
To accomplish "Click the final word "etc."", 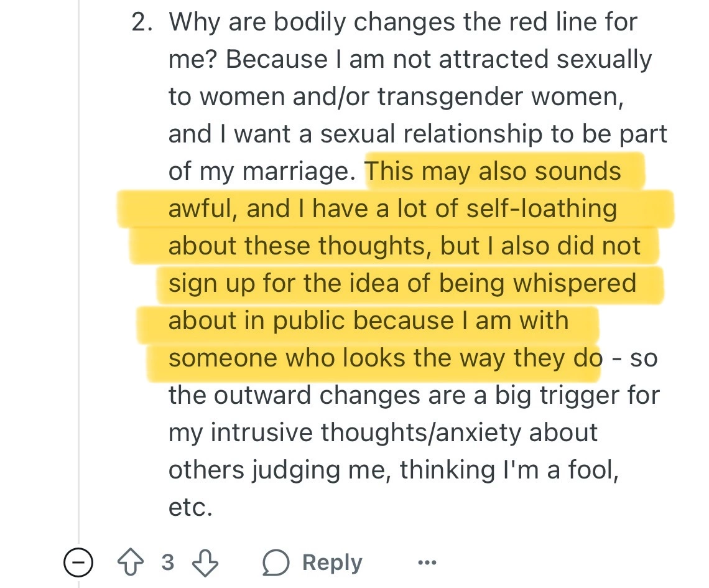I will pos(190,507).
